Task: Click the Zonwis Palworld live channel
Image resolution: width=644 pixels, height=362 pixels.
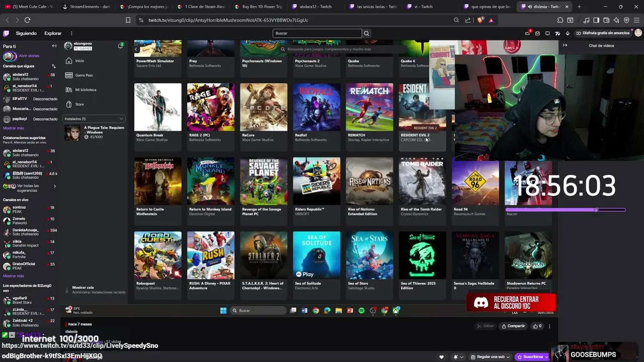Action: (29, 221)
